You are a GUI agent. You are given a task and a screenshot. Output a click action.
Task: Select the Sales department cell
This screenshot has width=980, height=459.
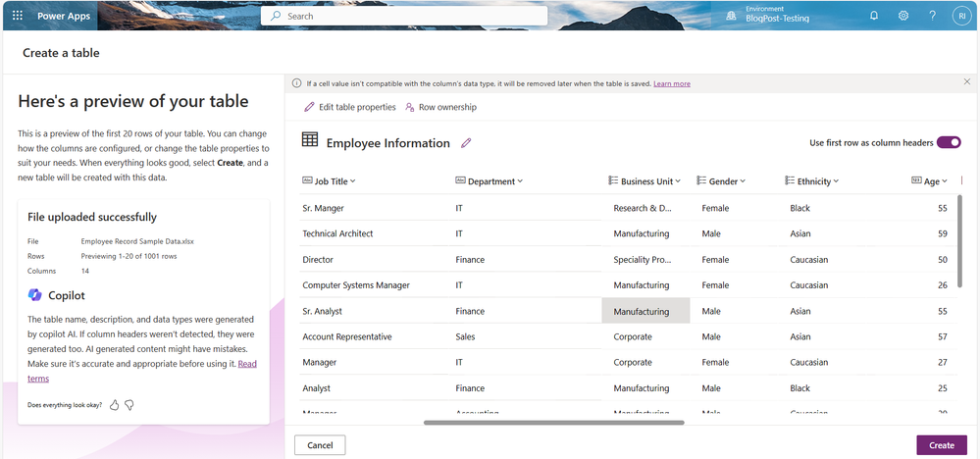click(526, 336)
